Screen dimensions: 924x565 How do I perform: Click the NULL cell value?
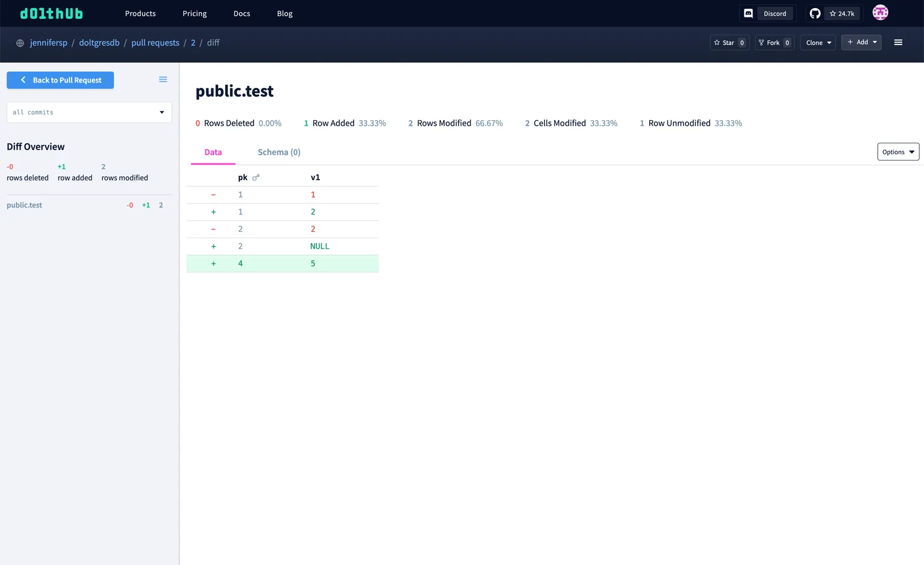coord(319,246)
